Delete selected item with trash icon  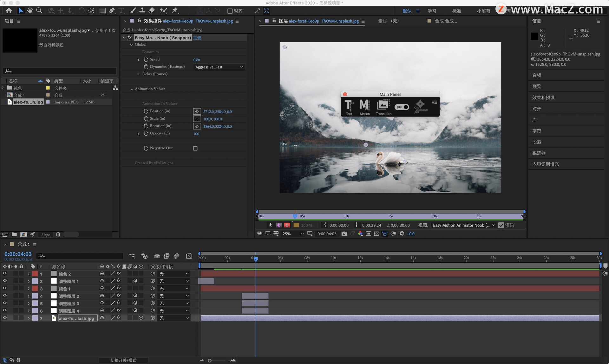point(58,234)
